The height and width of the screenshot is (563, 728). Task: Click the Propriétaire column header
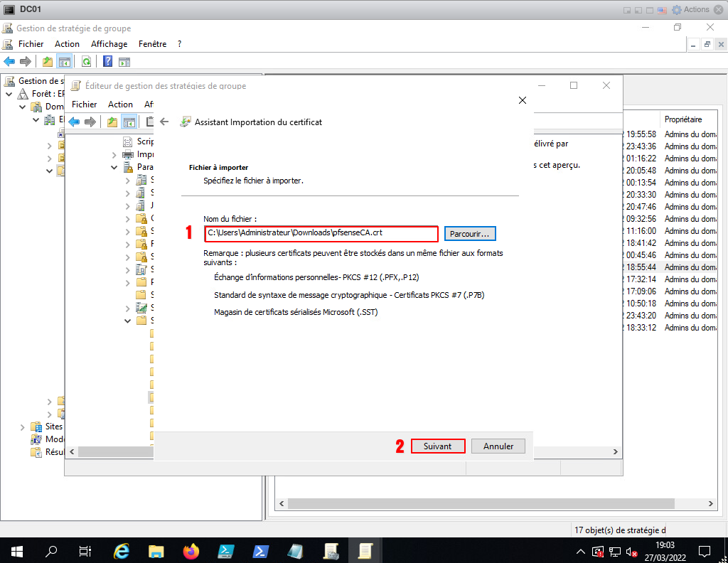[682, 119]
